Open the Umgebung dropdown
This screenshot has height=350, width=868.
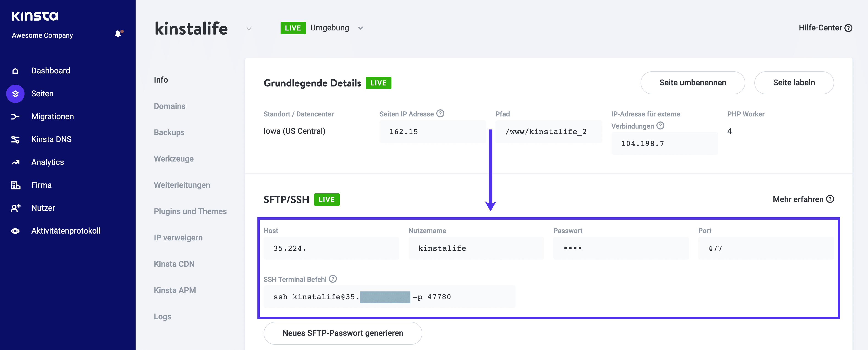point(360,28)
